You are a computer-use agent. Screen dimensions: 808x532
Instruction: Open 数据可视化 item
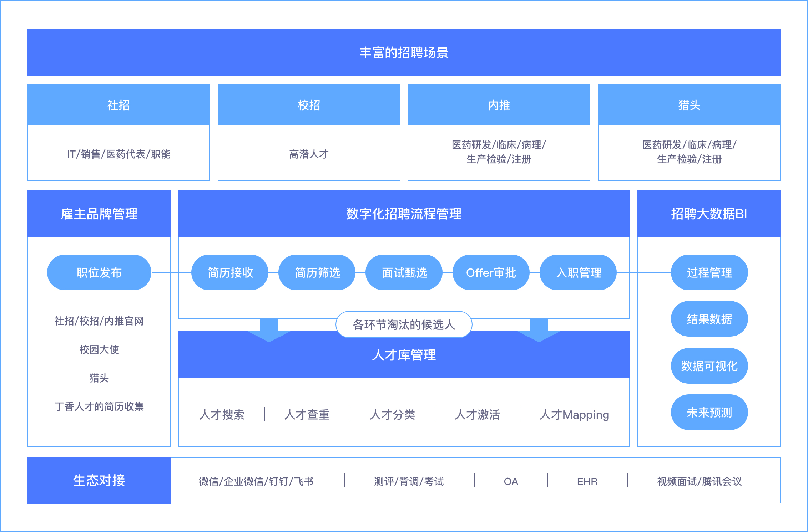pos(709,366)
